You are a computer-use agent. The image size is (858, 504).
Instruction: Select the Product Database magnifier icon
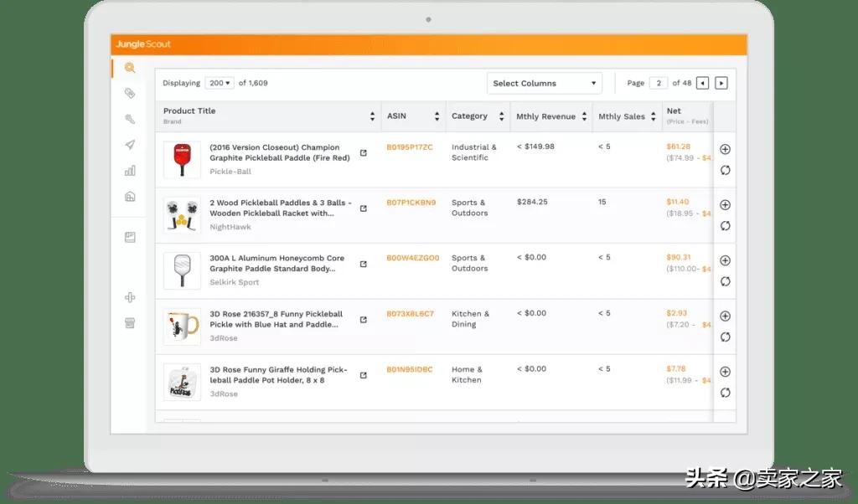tap(129, 69)
